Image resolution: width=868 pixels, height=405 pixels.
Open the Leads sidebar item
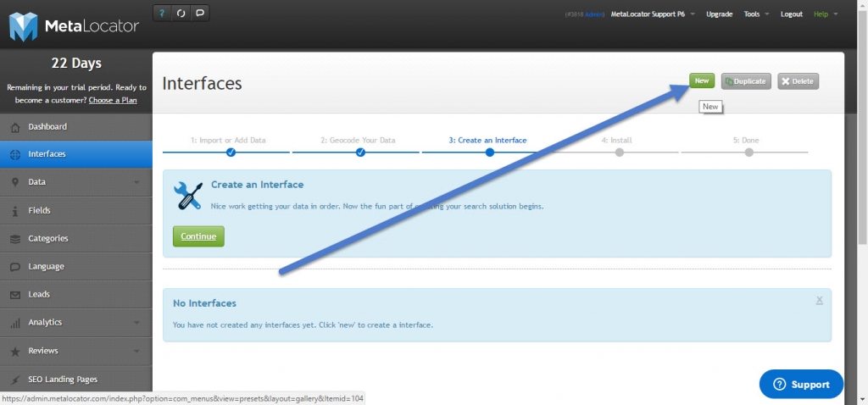click(x=75, y=294)
